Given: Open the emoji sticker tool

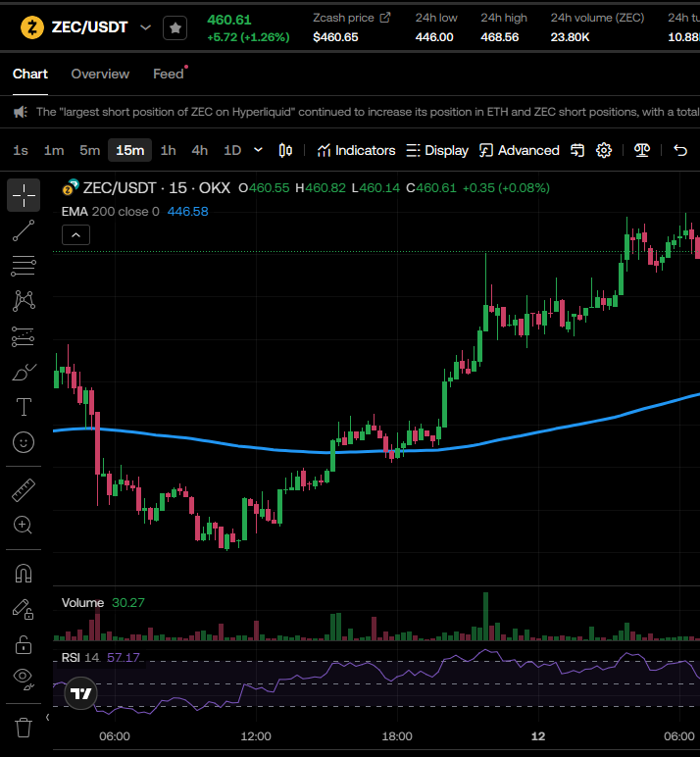Looking at the screenshot, I should coord(24,442).
